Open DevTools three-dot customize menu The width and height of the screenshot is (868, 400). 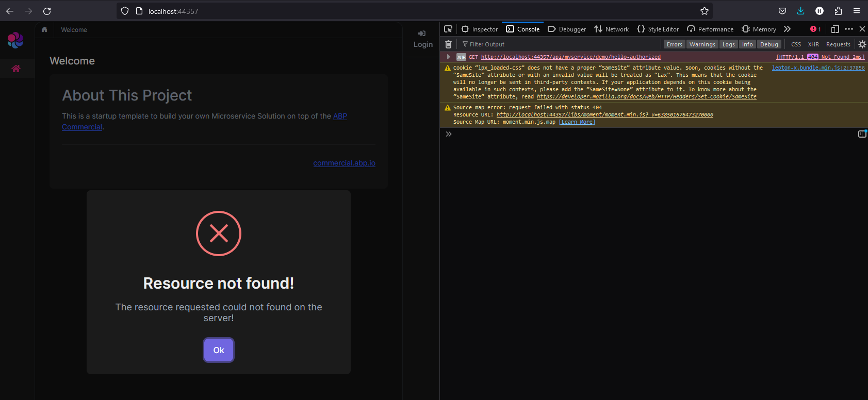(849, 29)
